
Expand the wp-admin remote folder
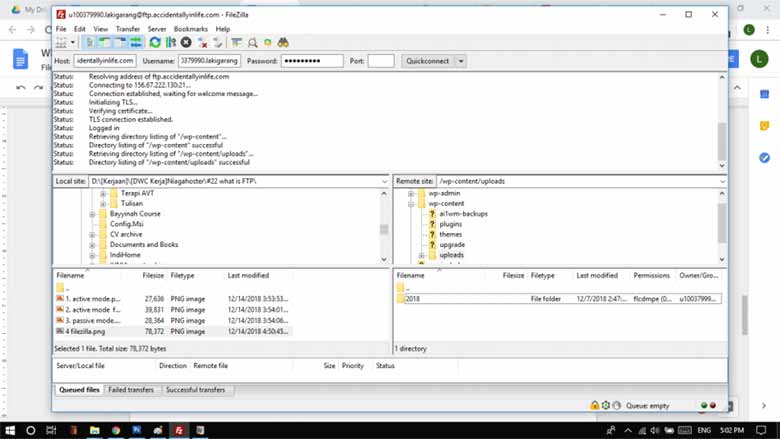[x=411, y=193]
